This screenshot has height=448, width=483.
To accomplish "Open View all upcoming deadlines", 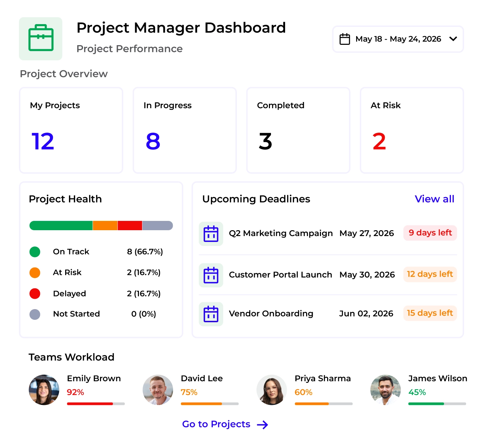I will 434,199.
